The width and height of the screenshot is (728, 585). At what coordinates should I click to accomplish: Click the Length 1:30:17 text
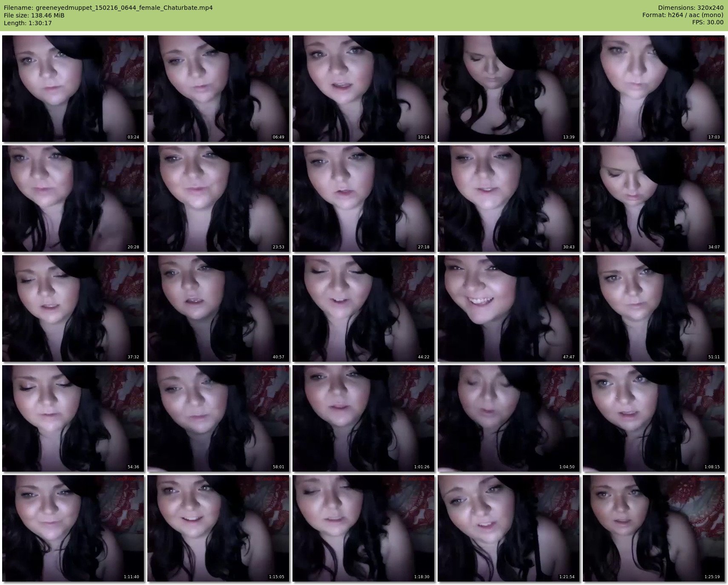[x=28, y=23]
